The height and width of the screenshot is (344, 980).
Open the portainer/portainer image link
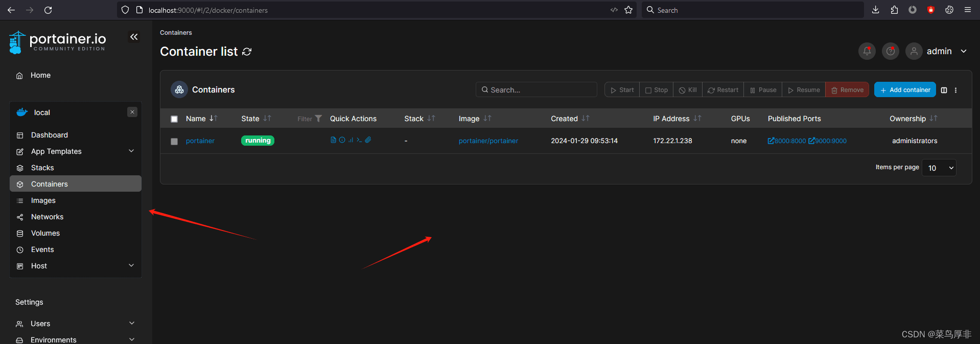(x=488, y=141)
